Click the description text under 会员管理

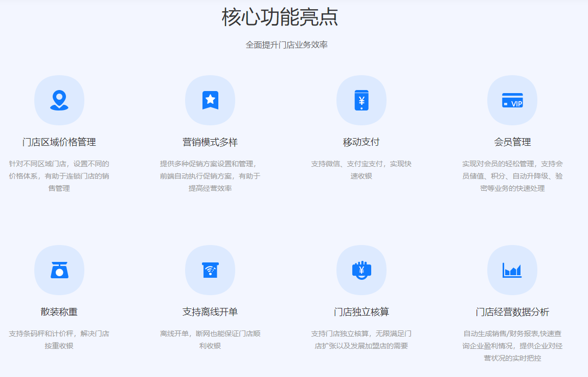pos(512,176)
